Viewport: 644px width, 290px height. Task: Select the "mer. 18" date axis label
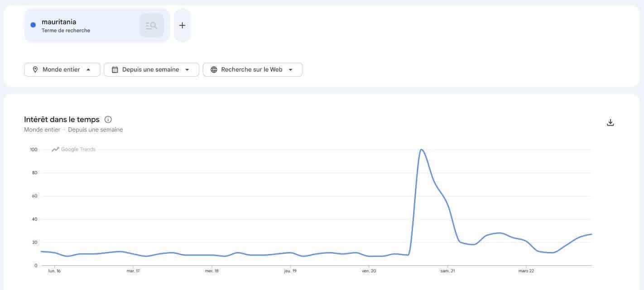[211, 271]
